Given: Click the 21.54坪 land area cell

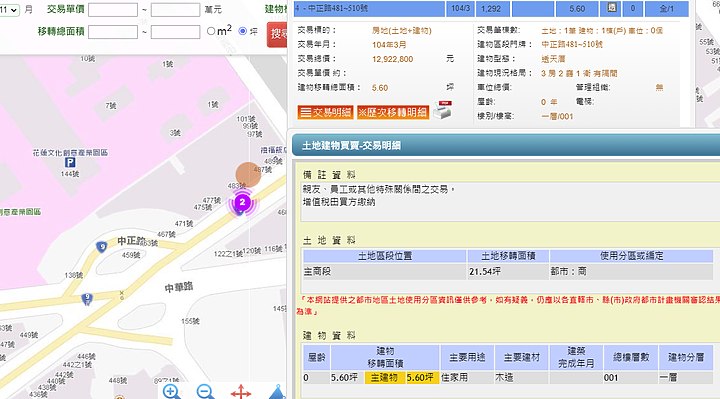Looking at the screenshot, I should tap(508, 271).
